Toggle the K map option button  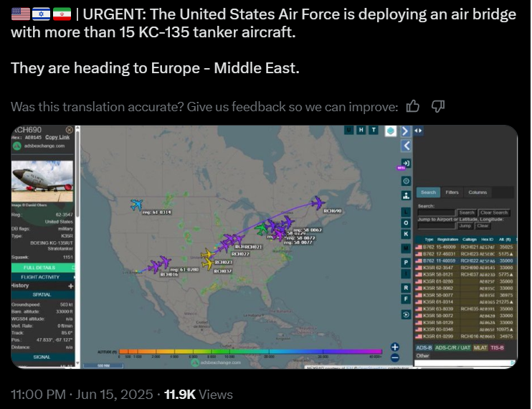point(406,234)
